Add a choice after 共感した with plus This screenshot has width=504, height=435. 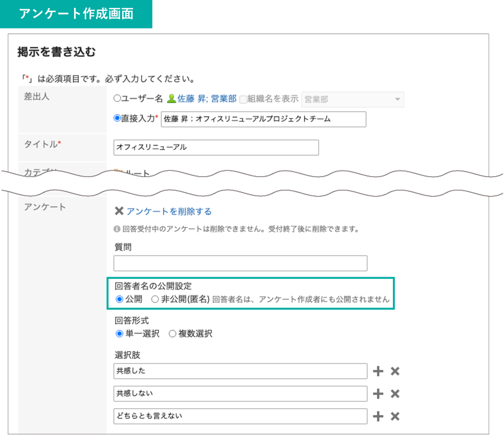(x=378, y=371)
